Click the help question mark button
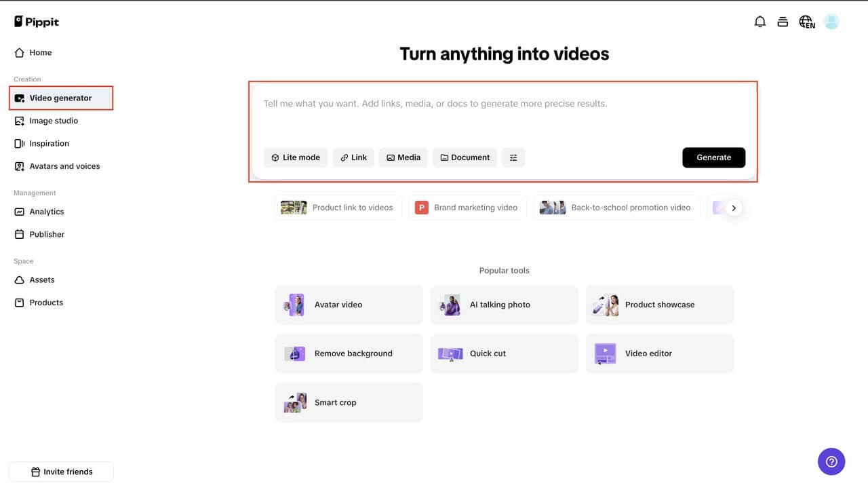This screenshot has height=498, width=868. pyautogui.click(x=831, y=461)
